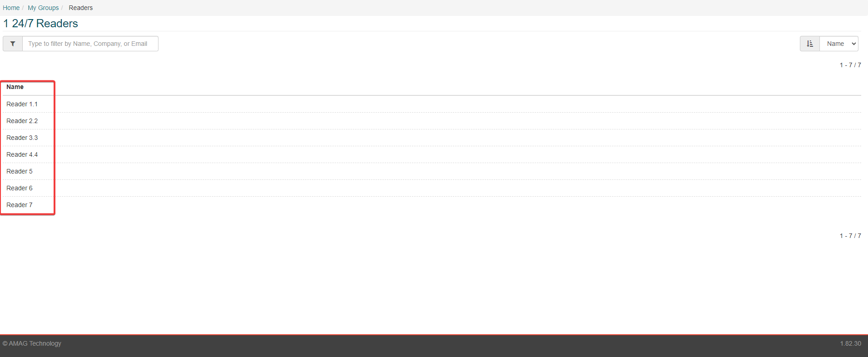Open Reader 3.3 entry
Image resolution: width=868 pixels, height=357 pixels.
point(22,138)
